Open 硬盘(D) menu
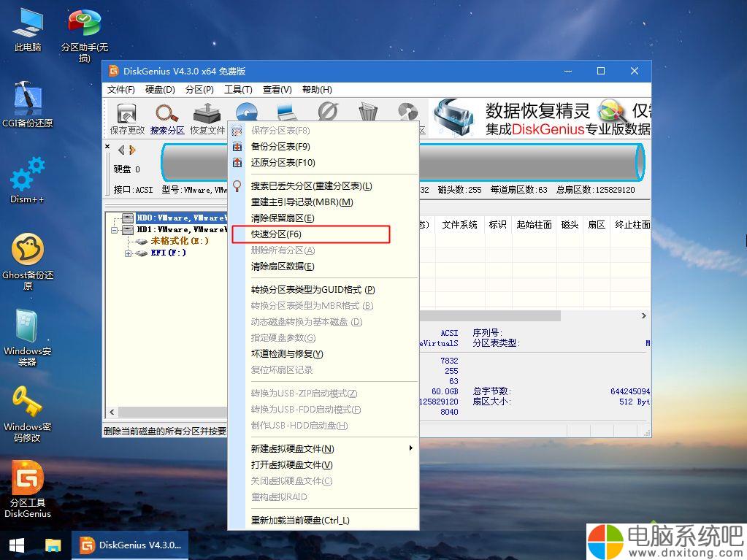Screen dimensions: 747x560 pos(160,90)
